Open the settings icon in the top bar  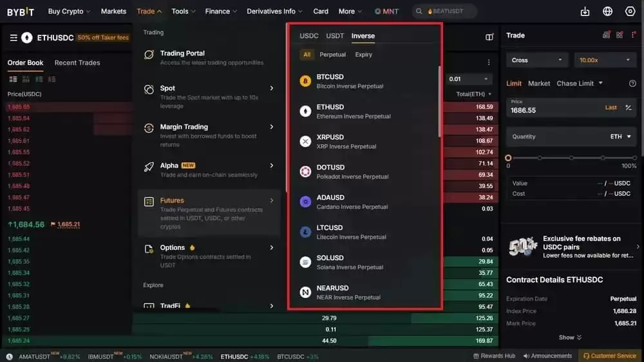pos(630,12)
